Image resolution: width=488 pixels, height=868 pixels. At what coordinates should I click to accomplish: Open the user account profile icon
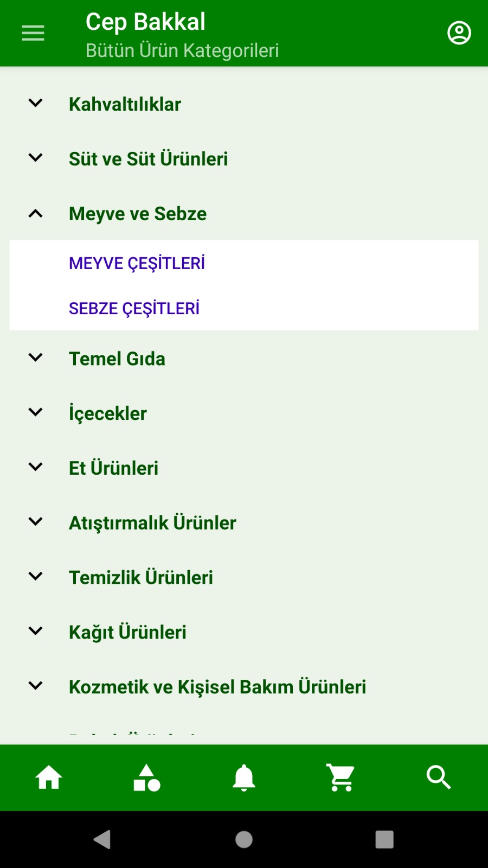point(459,33)
